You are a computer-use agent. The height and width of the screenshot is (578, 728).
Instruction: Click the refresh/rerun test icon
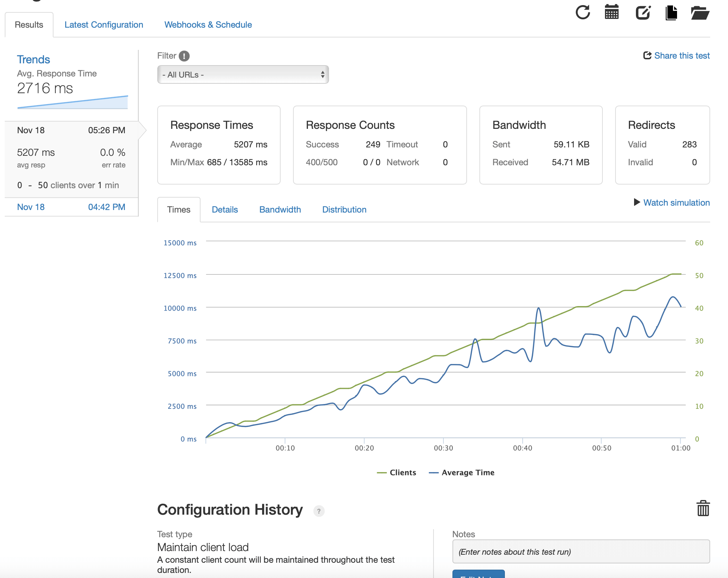[x=583, y=12]
